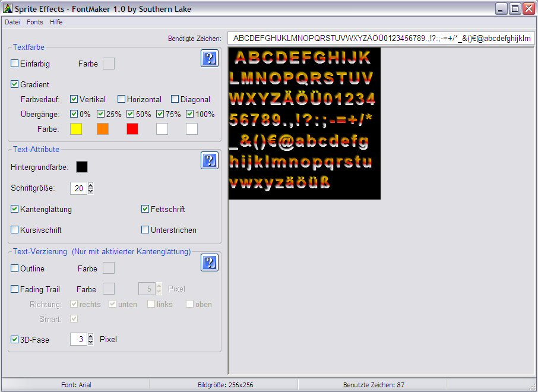Decrease Schriftgröße with the down arrow
This screenshot has height=392, width=538.
(x=91, y=191)
